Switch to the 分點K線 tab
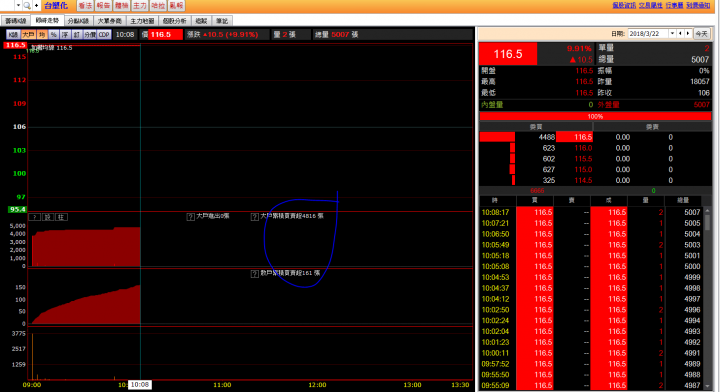This screenshot has width=720, height=392. [x=79, y=21]
